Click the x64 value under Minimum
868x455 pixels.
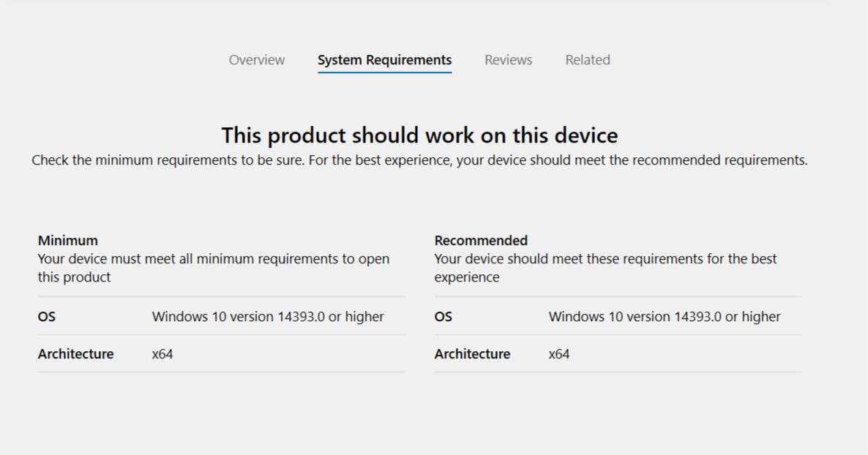click(x=162, y=354)
